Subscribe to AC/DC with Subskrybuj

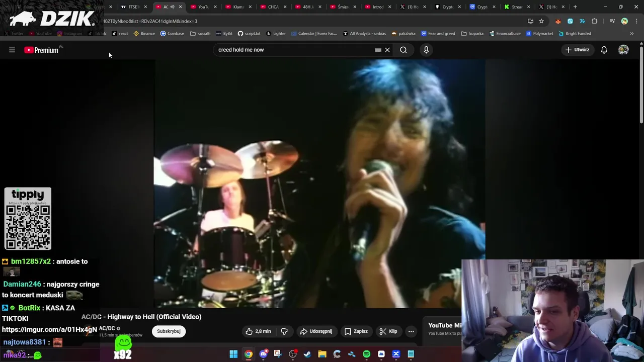[x=169, y=331]
